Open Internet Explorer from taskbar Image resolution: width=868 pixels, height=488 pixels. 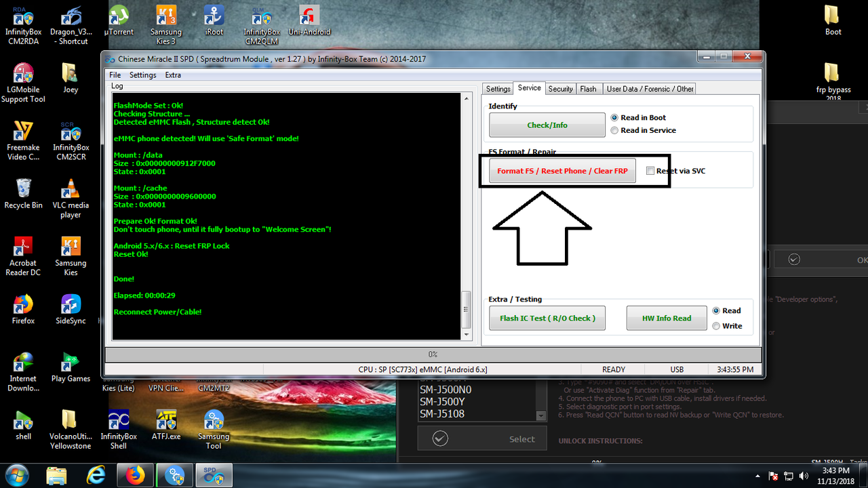click(96, 475)
